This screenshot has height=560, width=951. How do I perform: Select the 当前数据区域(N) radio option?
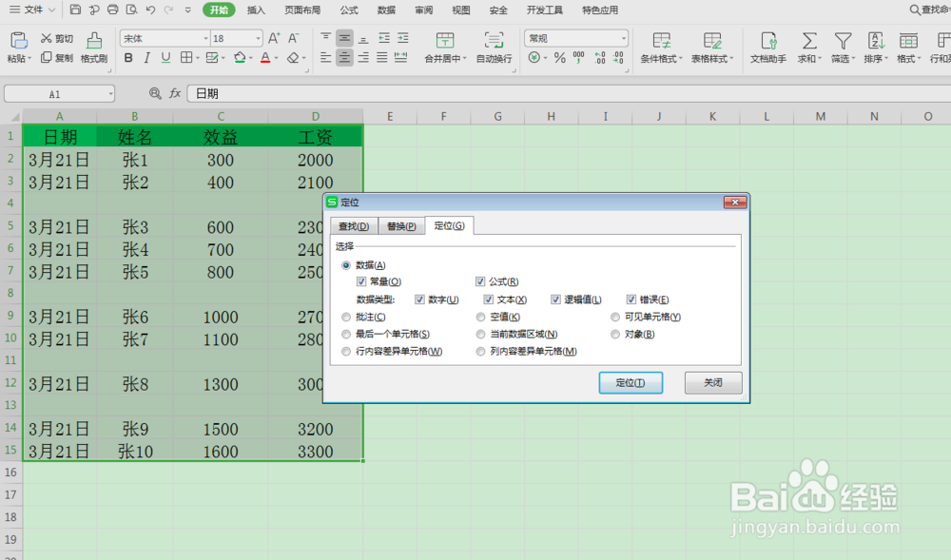point(480,334)
